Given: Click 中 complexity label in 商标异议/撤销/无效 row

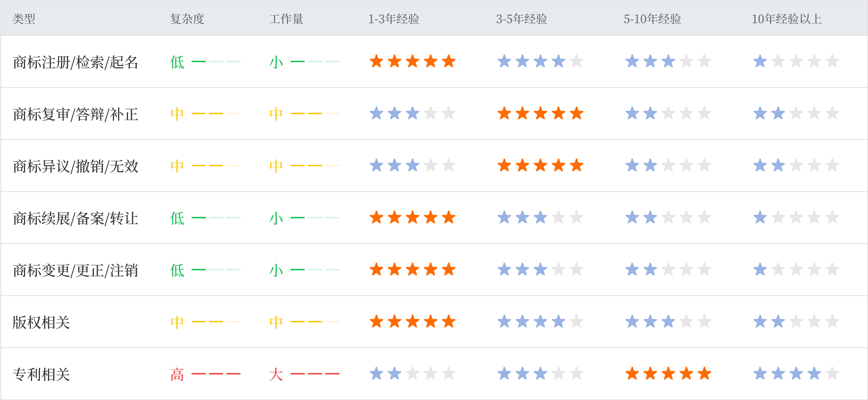Looking at the screenshot, I should pos(177,166).
